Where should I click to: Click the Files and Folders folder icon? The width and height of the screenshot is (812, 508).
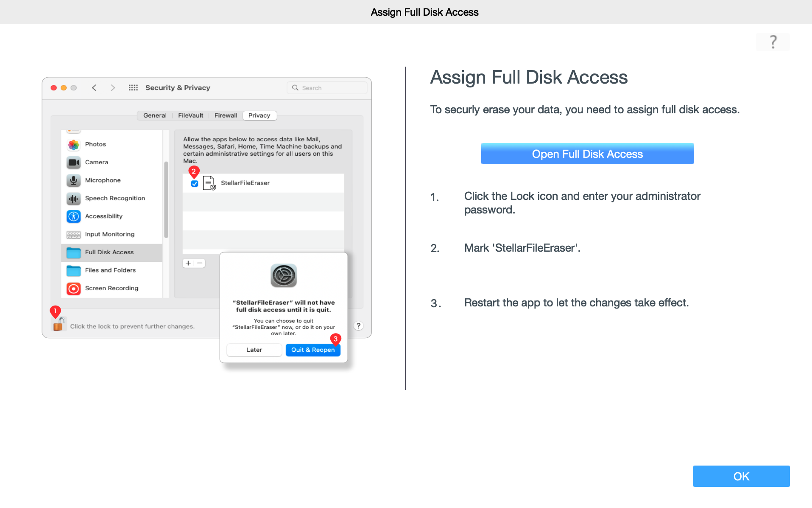[x=73, y=270]
